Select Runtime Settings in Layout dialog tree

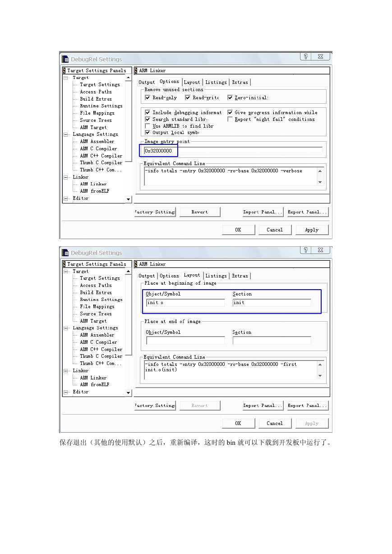coord(101,300)
